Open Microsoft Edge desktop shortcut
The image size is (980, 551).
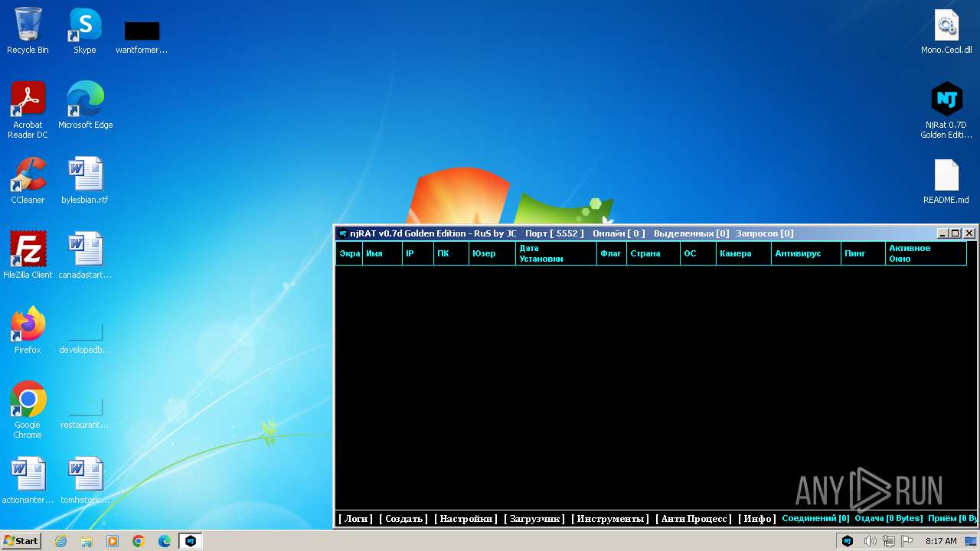point(85,106)
